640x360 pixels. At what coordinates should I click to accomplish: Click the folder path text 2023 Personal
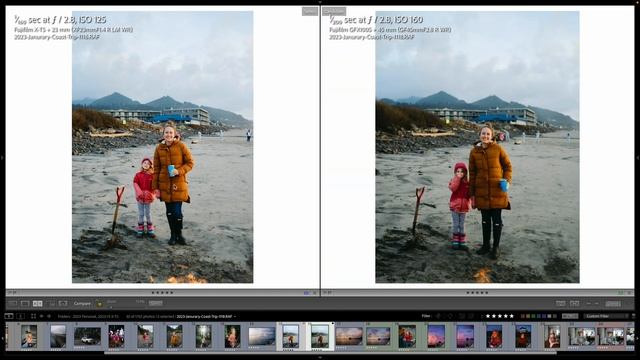[x=83, y=316]
